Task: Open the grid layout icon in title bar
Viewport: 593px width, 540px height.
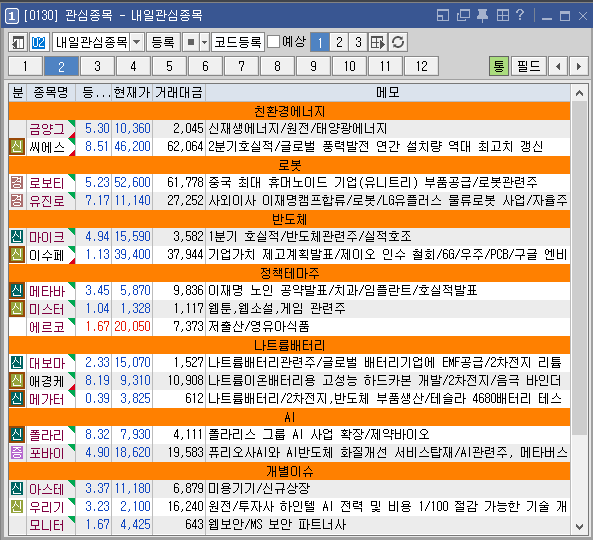Action: (503, 16)
